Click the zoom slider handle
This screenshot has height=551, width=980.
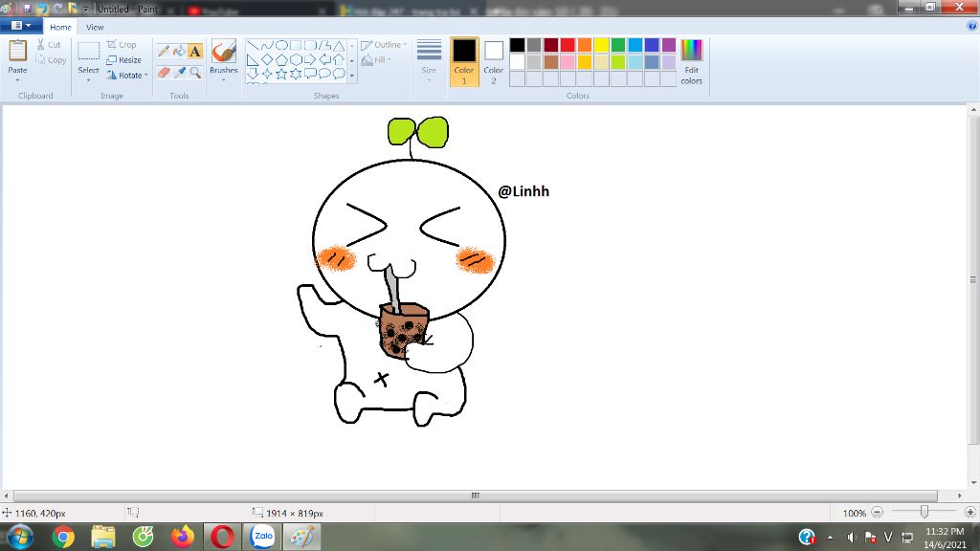point(924,513)
